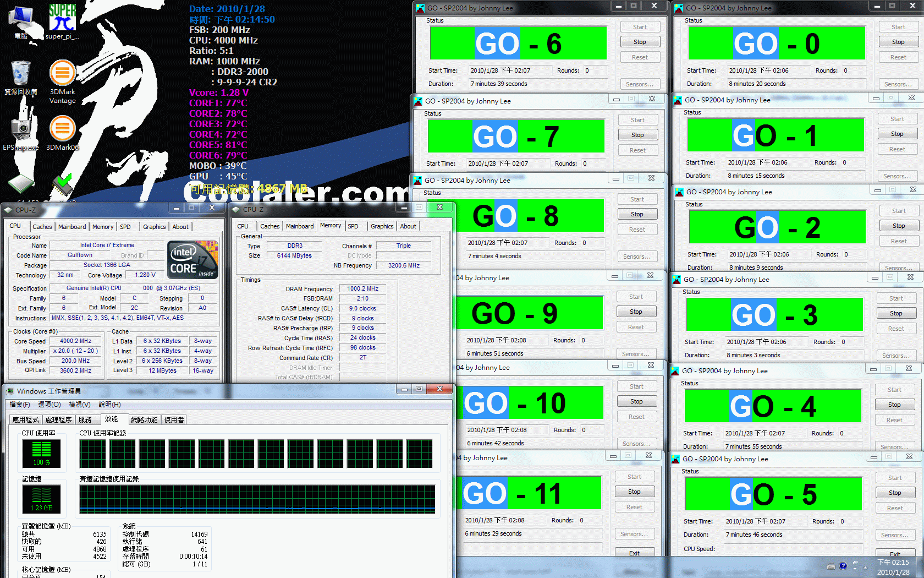Switch to 應用程式 tab in Task Manager

tap(26, 420)
